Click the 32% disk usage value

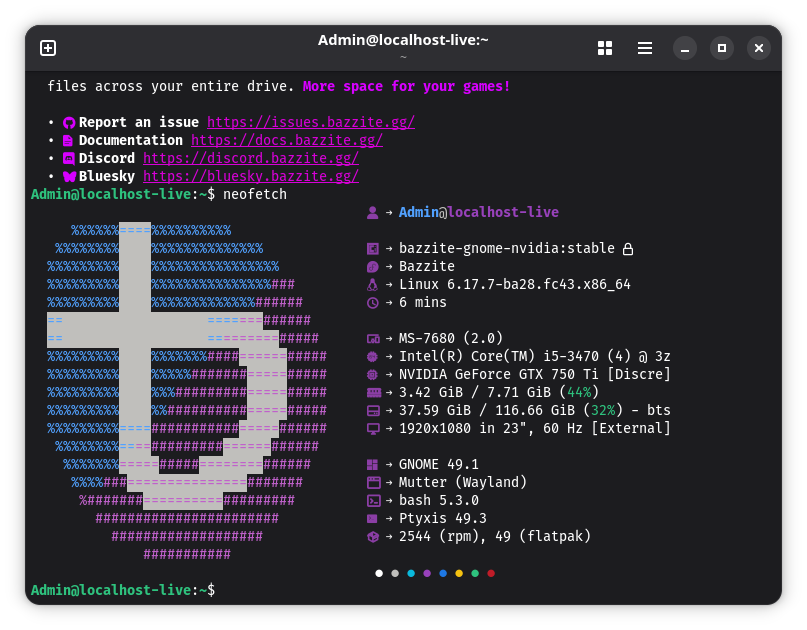tap(603, 411)
